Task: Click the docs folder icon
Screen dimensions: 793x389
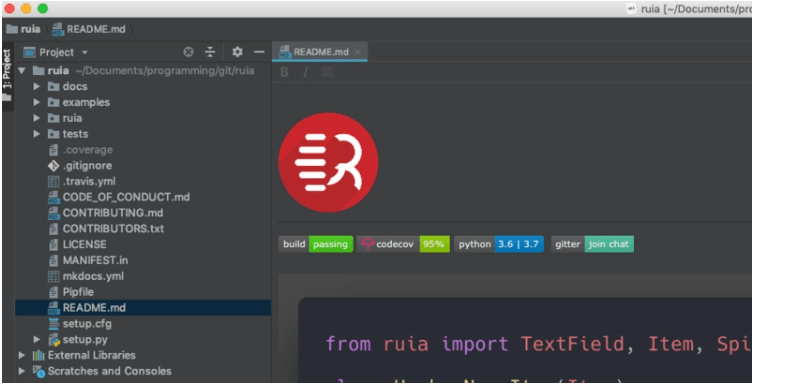Action: tap(54, 87)
